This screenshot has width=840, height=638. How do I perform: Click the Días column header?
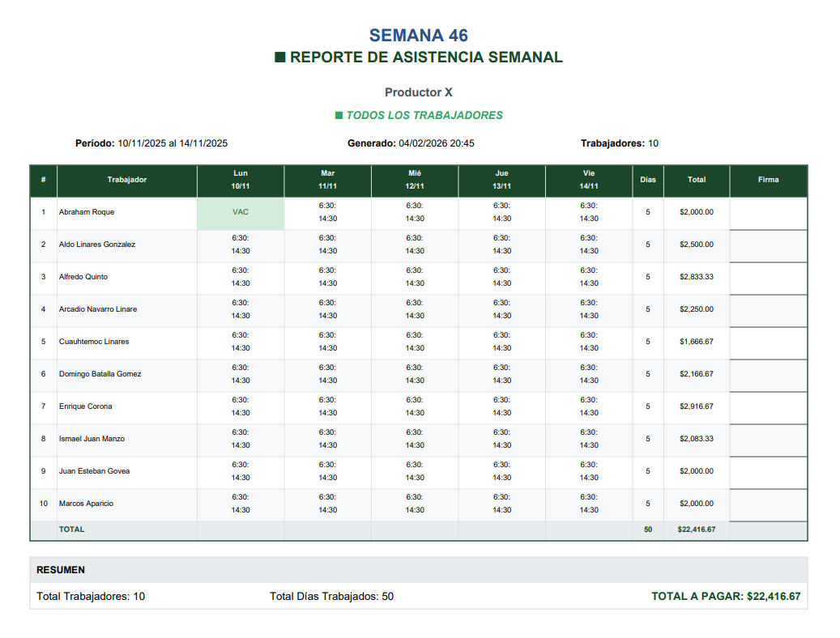648,180
